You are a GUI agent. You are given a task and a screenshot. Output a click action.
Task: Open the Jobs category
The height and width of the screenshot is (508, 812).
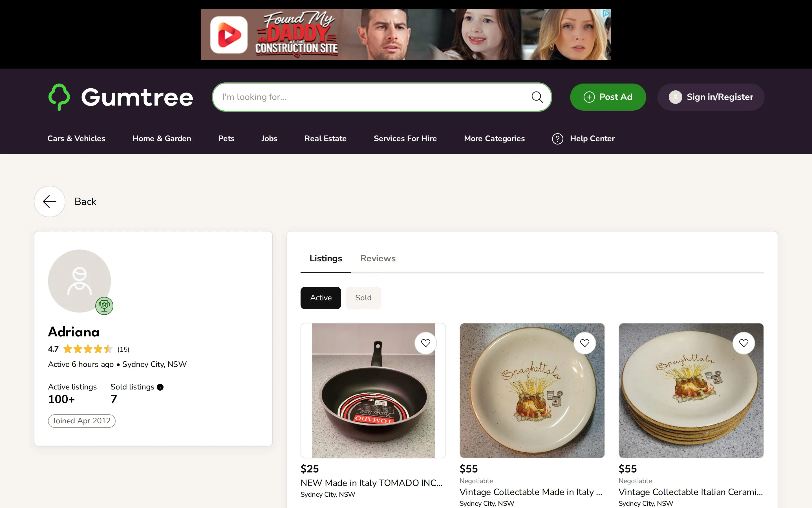coord(269,138)
